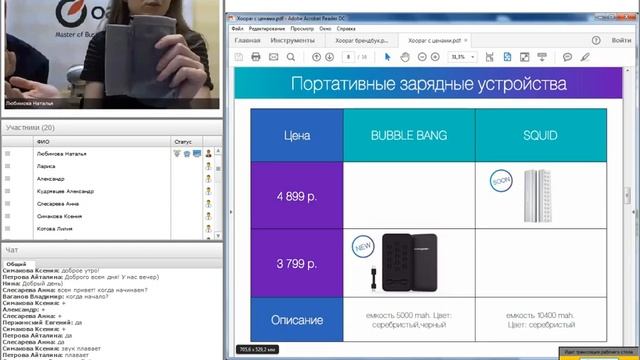Click the Save file icon in Acrobat toolbar

click(x=239, y=57)
